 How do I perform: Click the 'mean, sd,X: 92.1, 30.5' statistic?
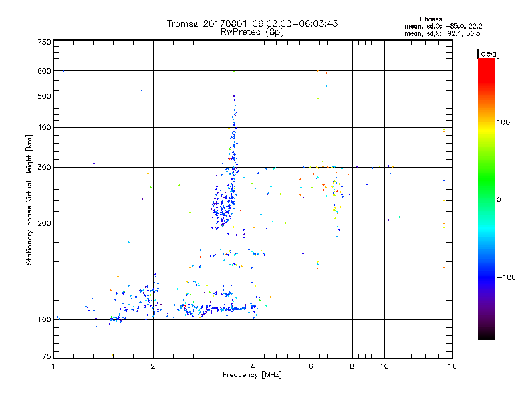pyautogui.click(x=442, y=33)
